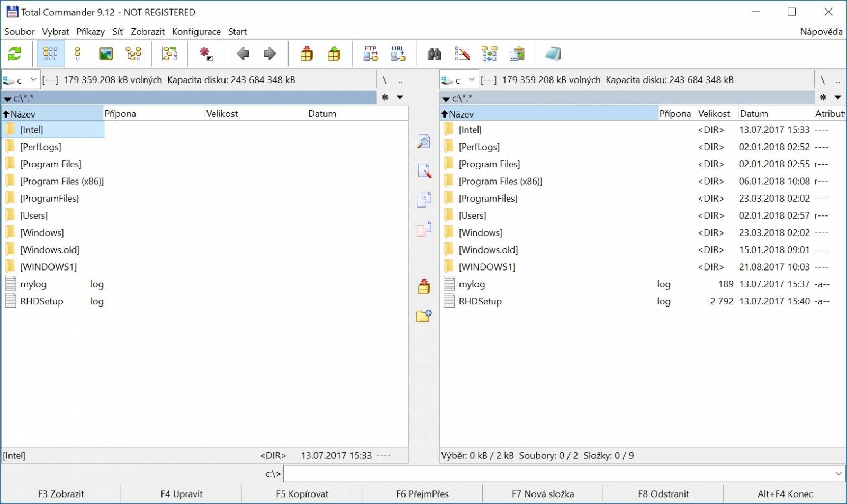This screenshot has height=504, width=847.
Task: Open the command line history dropdown
Action: point(839,474)
